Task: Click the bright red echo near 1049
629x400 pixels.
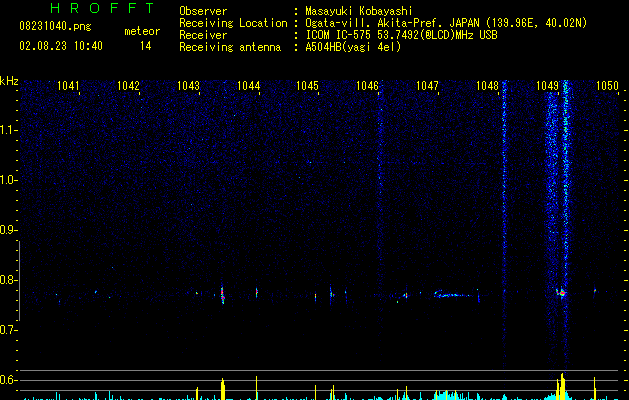Action: pyautogui.click(x=562, y=293)
